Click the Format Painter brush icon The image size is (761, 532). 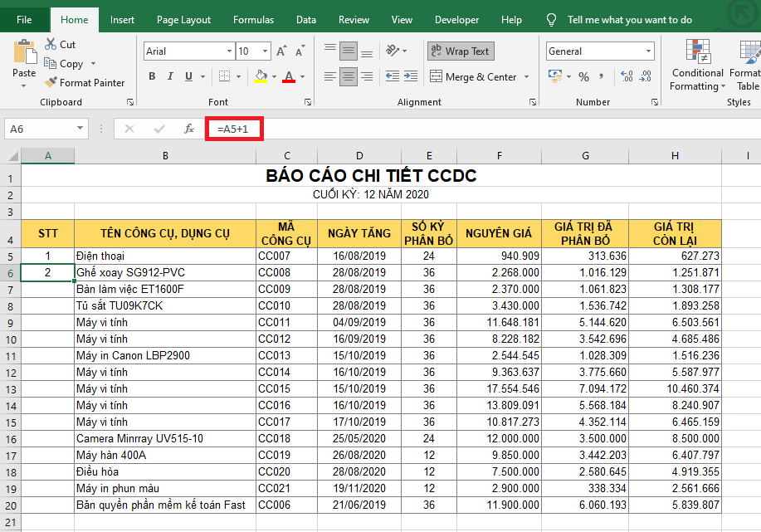coord(51,83)
